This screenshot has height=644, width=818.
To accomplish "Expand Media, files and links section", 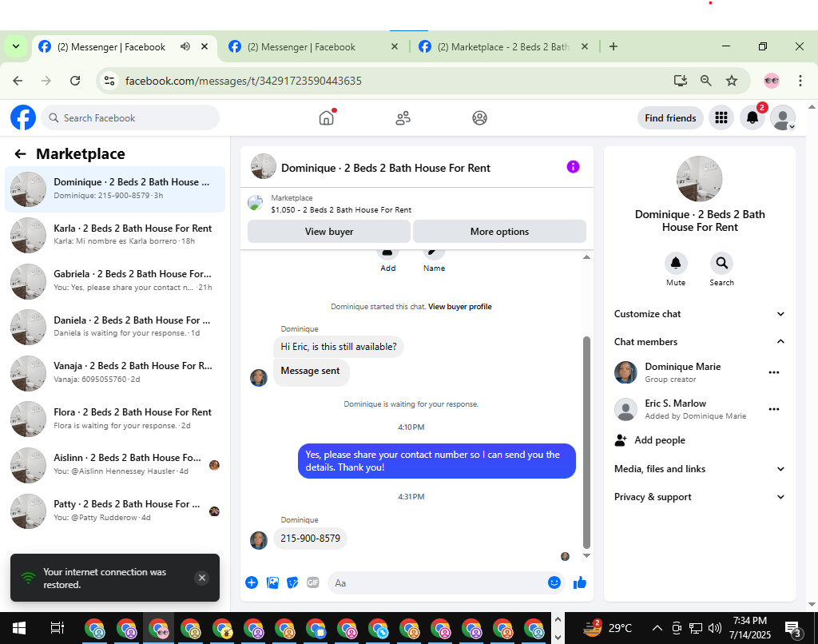I will [700, 469].
